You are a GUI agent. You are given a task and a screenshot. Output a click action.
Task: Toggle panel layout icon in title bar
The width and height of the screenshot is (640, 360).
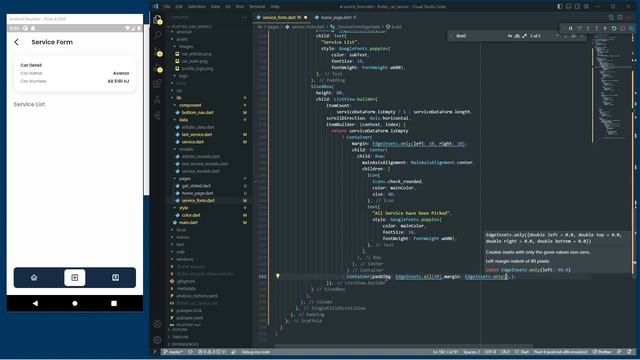569,7
